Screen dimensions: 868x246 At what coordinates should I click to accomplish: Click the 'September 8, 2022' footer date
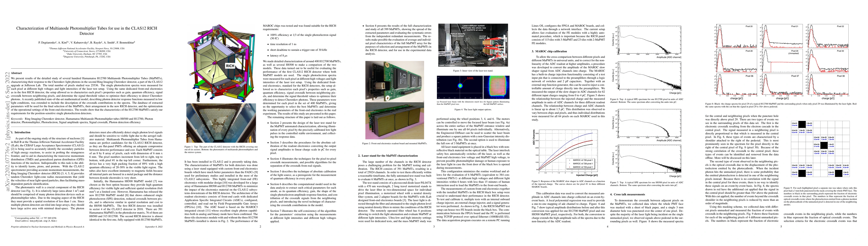(154, 227)
